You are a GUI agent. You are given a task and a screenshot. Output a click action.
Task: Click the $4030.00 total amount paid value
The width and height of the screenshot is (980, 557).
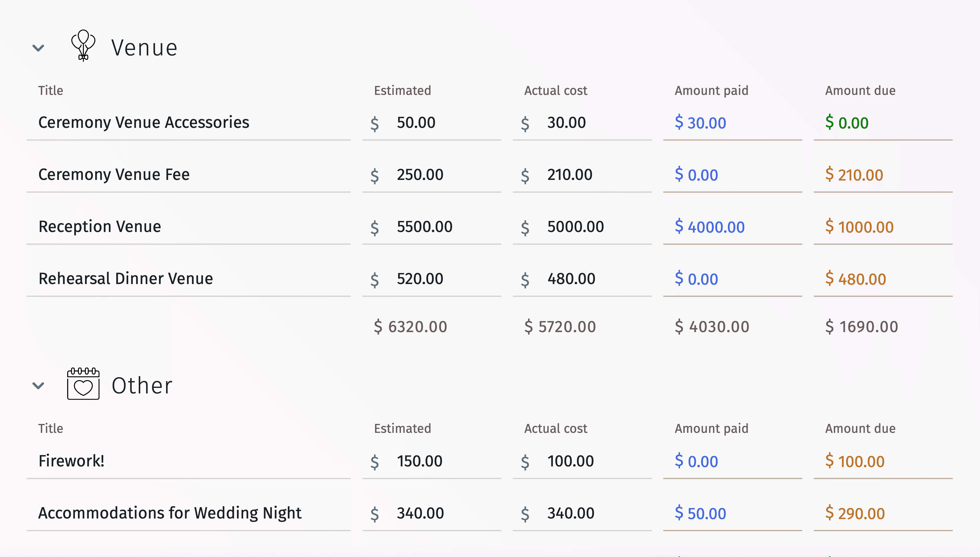pyautogui.click(x=712, y=326)
